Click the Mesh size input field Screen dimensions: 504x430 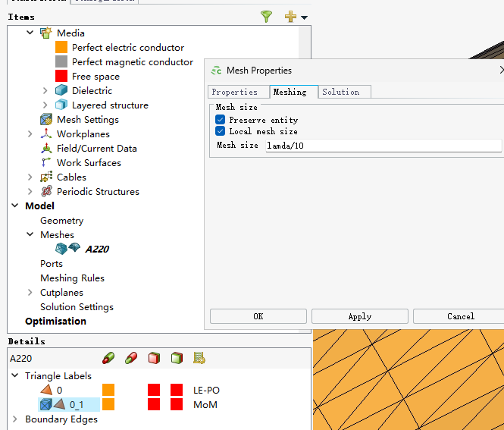[383, 146]
